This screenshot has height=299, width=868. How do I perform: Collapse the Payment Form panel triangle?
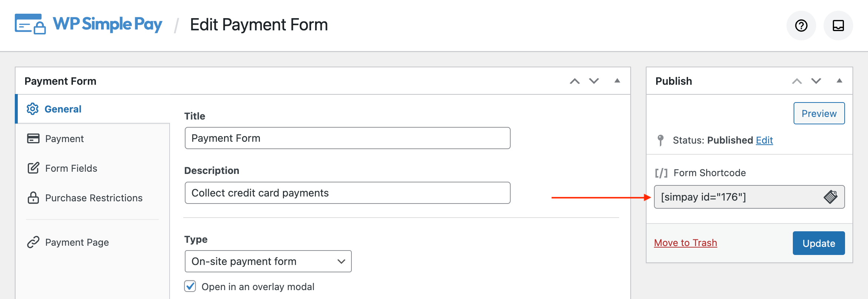click(617, 81)
